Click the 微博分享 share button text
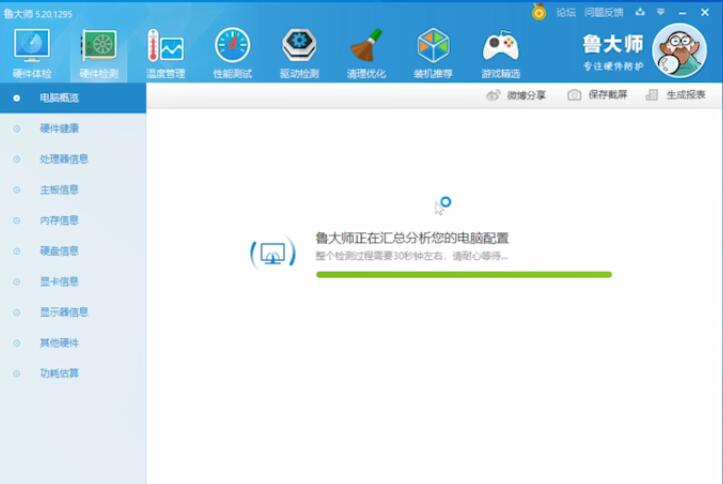The width and height of the screenshot is (723, 484). (x=526, y=95)
